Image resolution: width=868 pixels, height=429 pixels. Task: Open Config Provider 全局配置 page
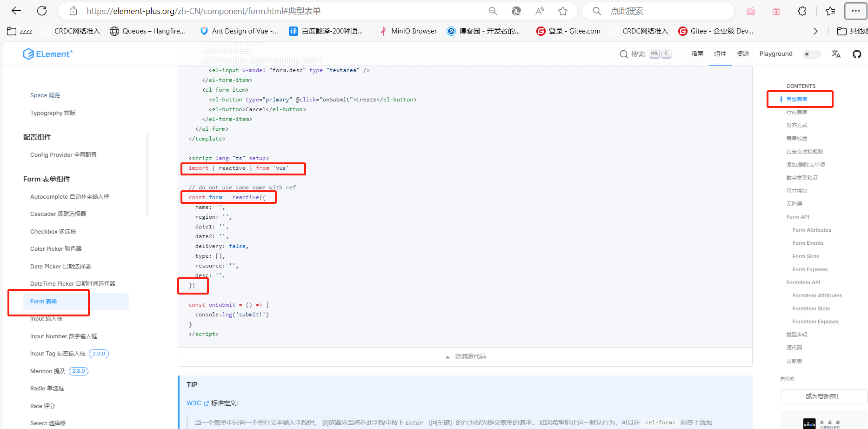(x=64, y=155)
